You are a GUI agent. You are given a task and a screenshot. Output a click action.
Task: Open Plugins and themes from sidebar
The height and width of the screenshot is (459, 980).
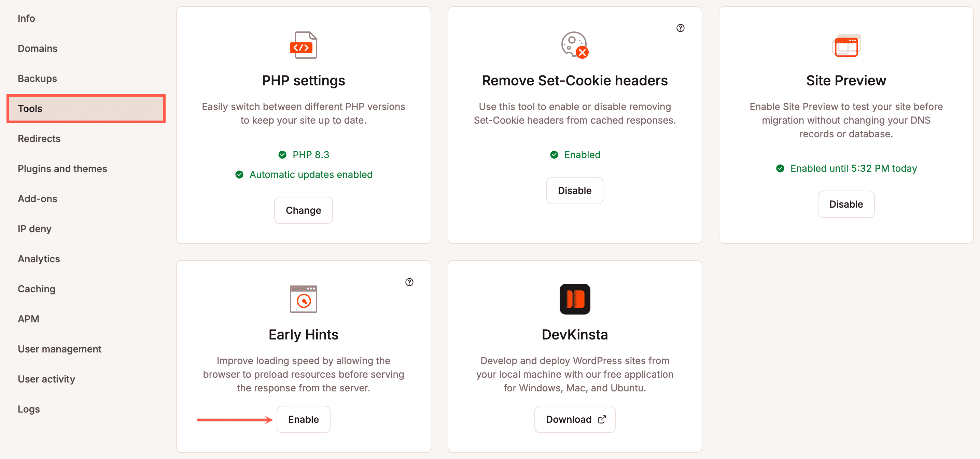(x=62, y=169)
